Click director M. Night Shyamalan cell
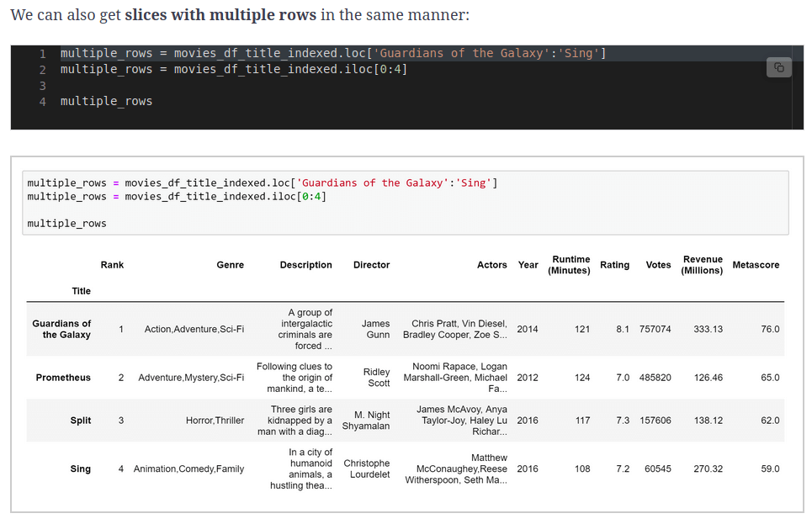The image size is (812, 524). (365, 421)
